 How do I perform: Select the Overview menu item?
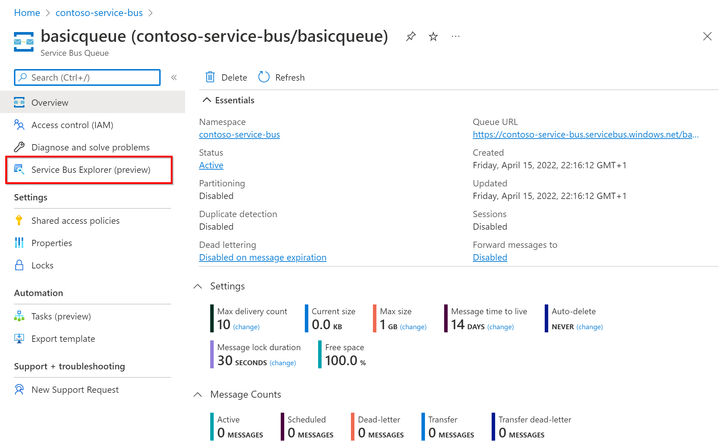pos(92,103)
